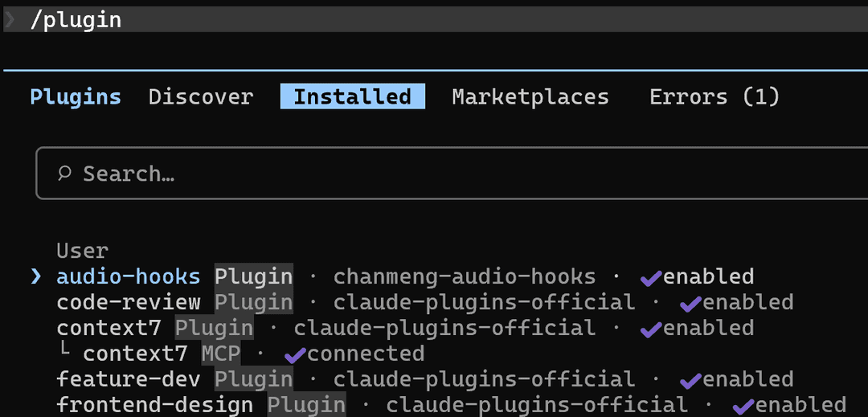Click the code-review enabled checkmark
This screenshot has height=417, width=868.
pos(691,303)
